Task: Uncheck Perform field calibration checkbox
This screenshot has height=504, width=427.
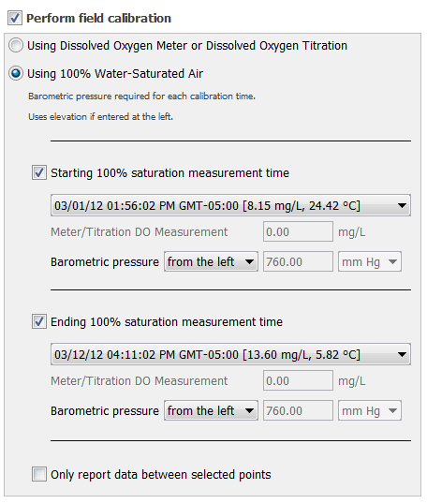Action: [x=15, y=18]
